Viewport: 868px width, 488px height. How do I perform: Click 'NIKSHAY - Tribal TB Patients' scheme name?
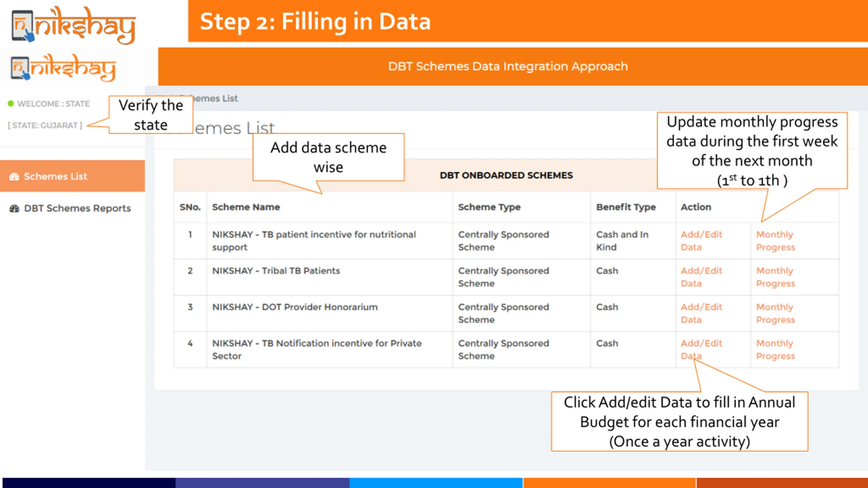pos(276,271)
